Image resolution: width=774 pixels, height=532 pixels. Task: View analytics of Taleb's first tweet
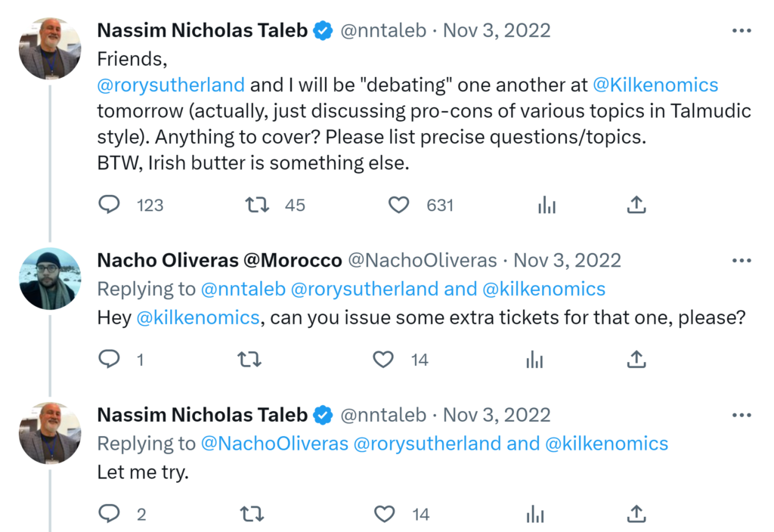tap(546, 205)
